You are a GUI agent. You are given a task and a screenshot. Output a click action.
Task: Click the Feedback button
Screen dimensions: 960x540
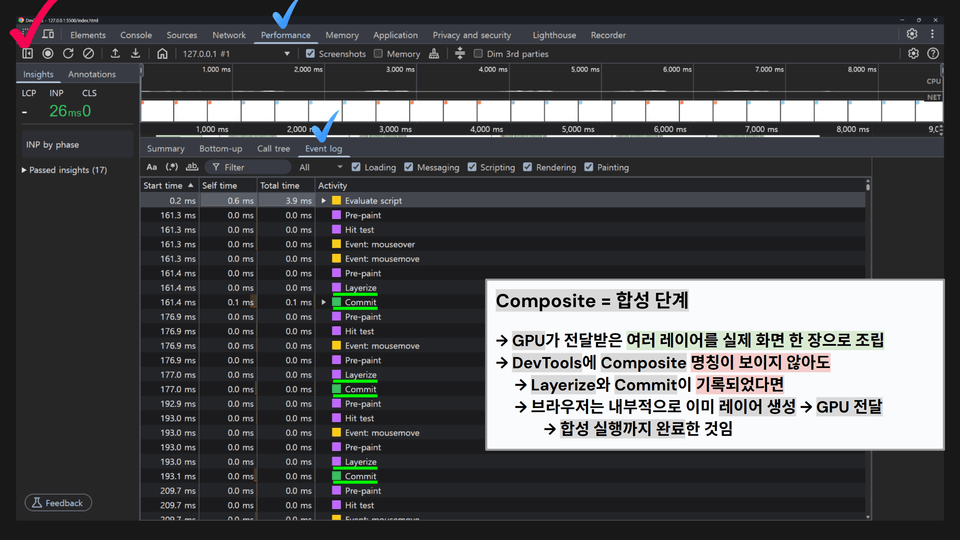coord(58,503)
